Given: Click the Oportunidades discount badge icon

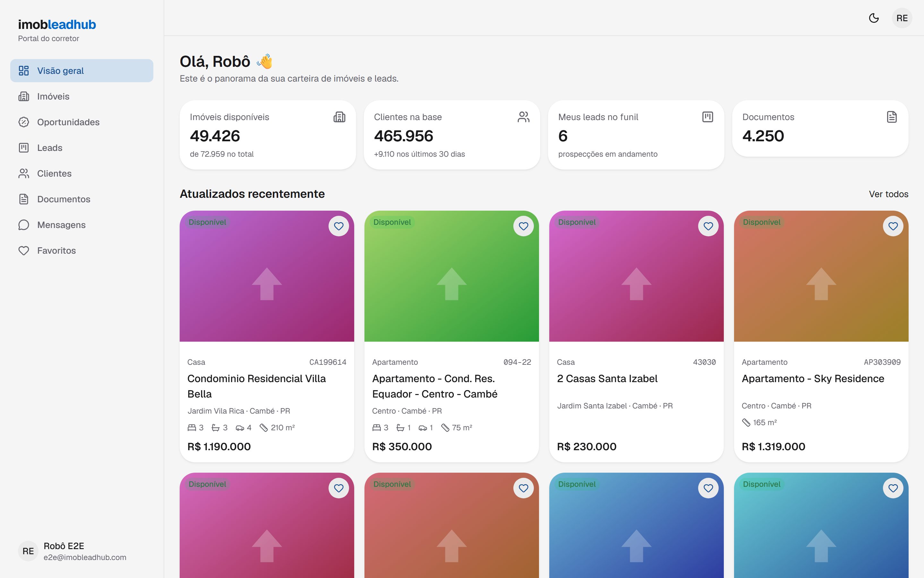Looking at the screenshot, I should tap(24, 122).
